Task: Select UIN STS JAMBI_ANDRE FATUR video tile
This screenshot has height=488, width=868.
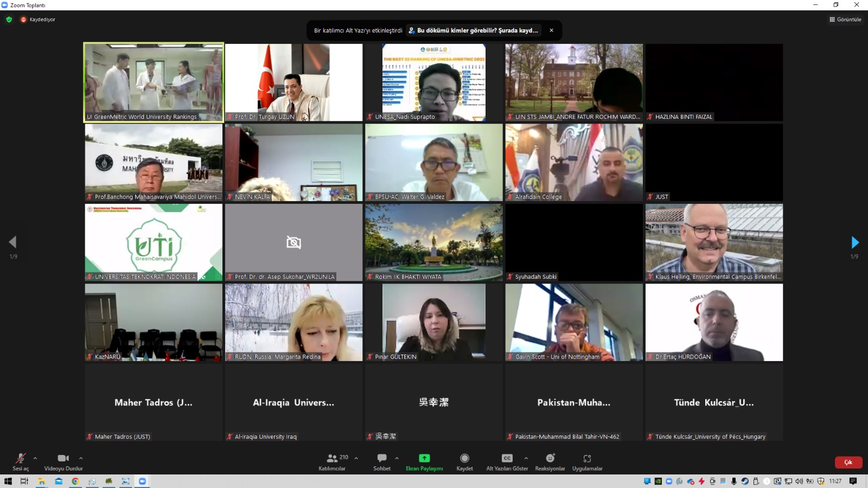Action: 574,82
